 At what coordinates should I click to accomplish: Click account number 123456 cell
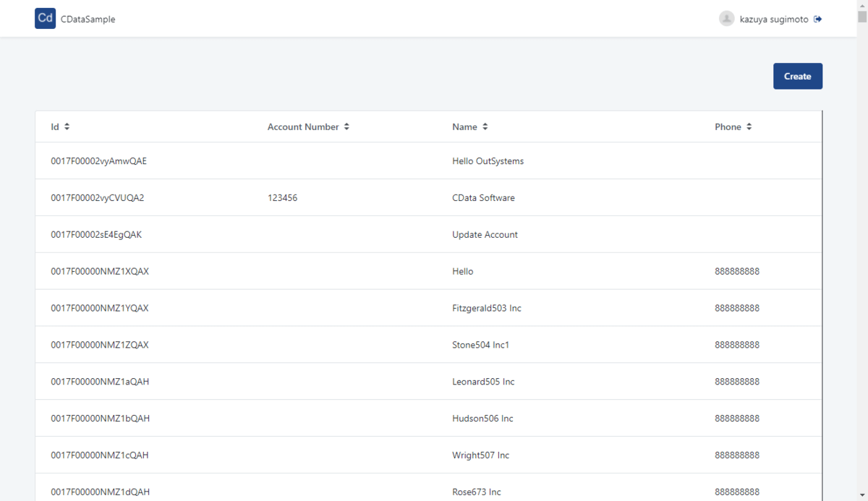[282, 198]
